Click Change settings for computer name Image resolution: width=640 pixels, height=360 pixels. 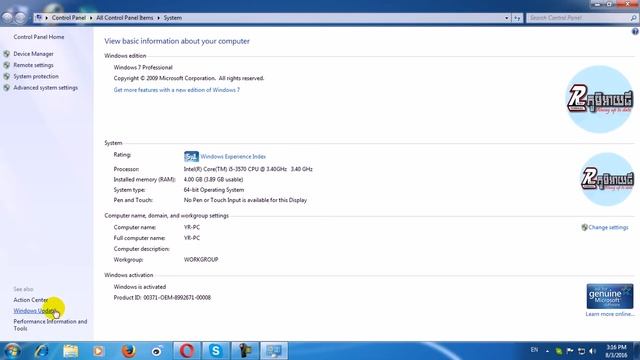coord(608,227)
